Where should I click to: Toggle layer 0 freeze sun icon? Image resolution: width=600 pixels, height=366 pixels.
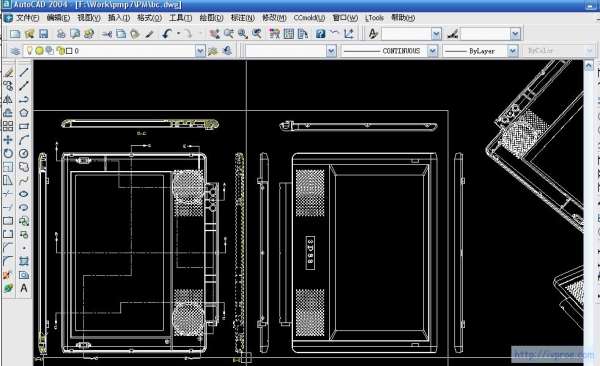point(39,51)
